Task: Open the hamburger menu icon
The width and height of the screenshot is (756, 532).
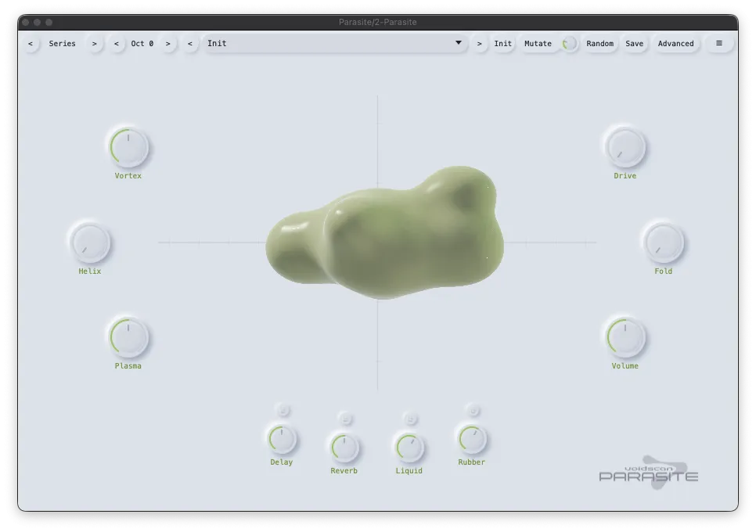Action: [719, 43]
